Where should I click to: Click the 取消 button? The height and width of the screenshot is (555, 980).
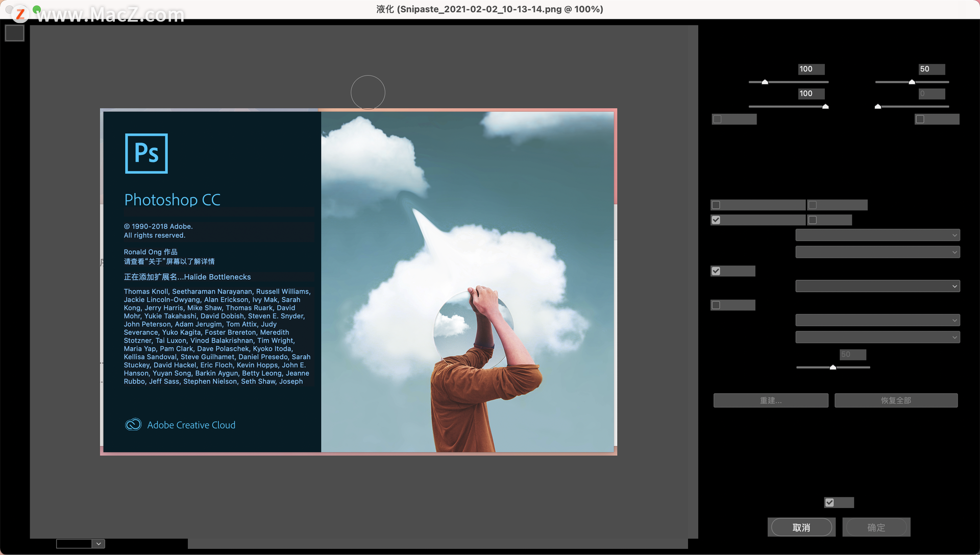[801, 527]
